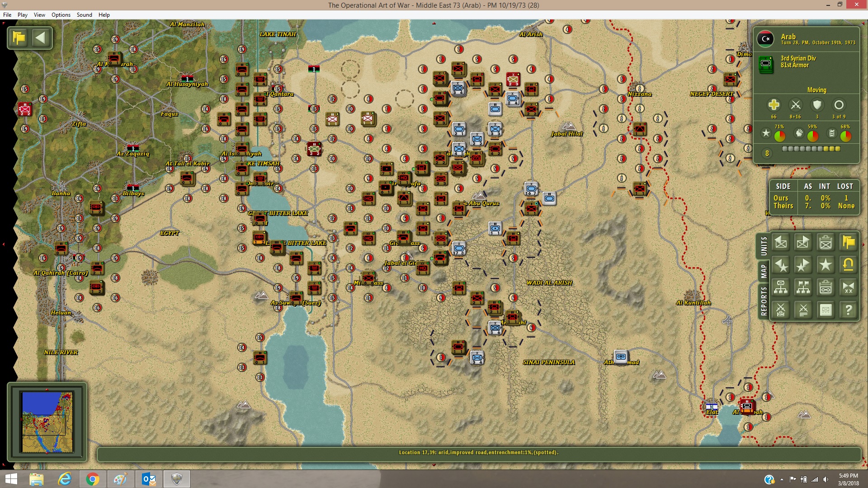Open the File menu
Viewport: 868px width, 488px height.
coord(7,15)
